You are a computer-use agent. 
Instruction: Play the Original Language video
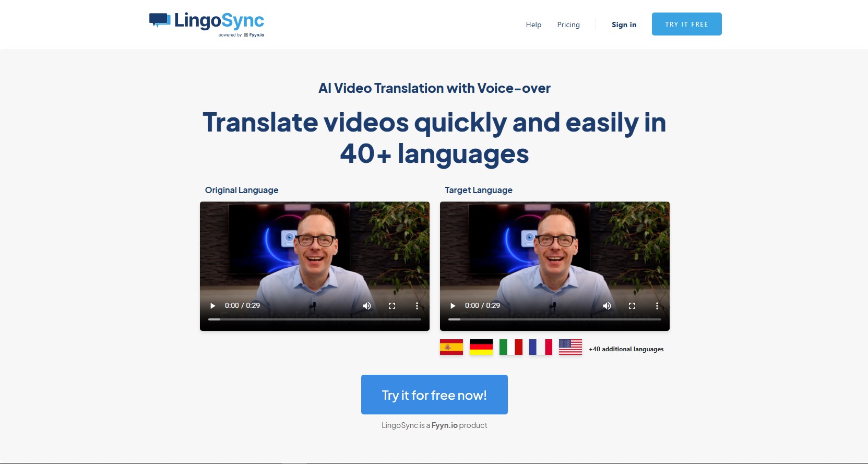213,306
